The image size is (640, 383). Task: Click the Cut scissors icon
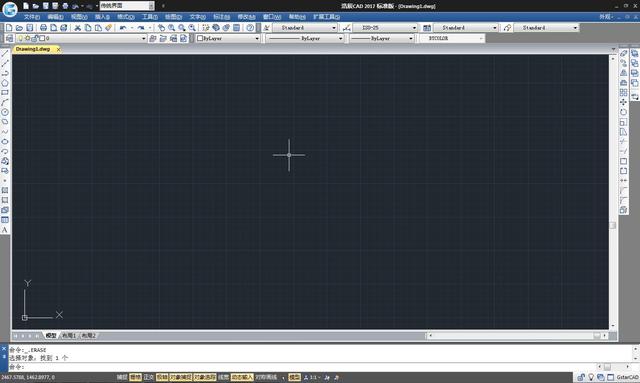[77, 28]
